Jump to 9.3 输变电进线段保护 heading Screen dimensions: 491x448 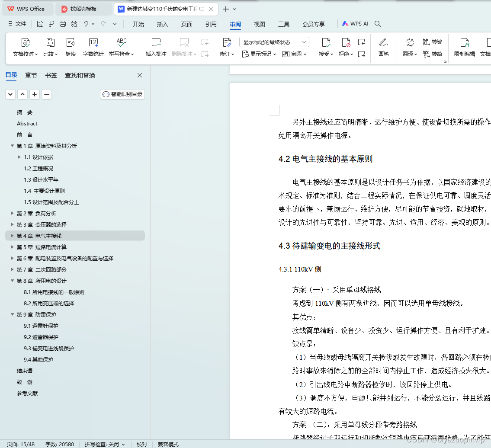click(x=49, y=348)
